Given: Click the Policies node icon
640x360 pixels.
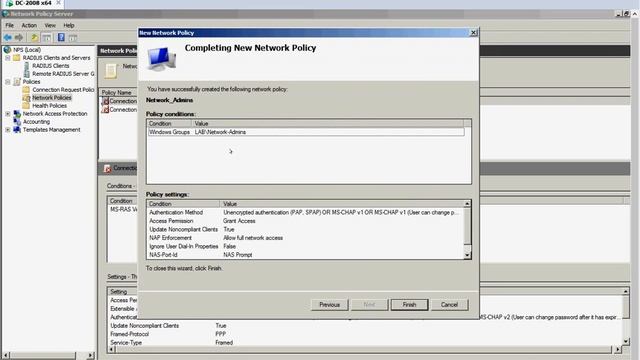Looking at the screenshot, I should [17, 82].
